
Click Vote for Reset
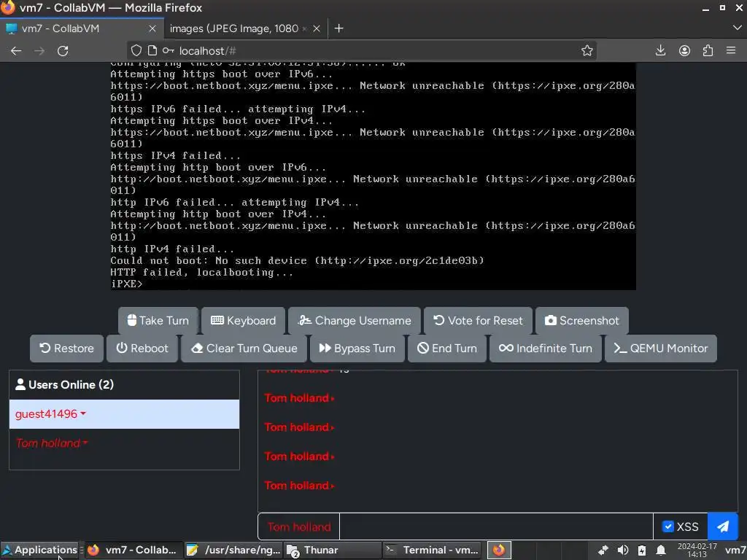pos(478,321)
